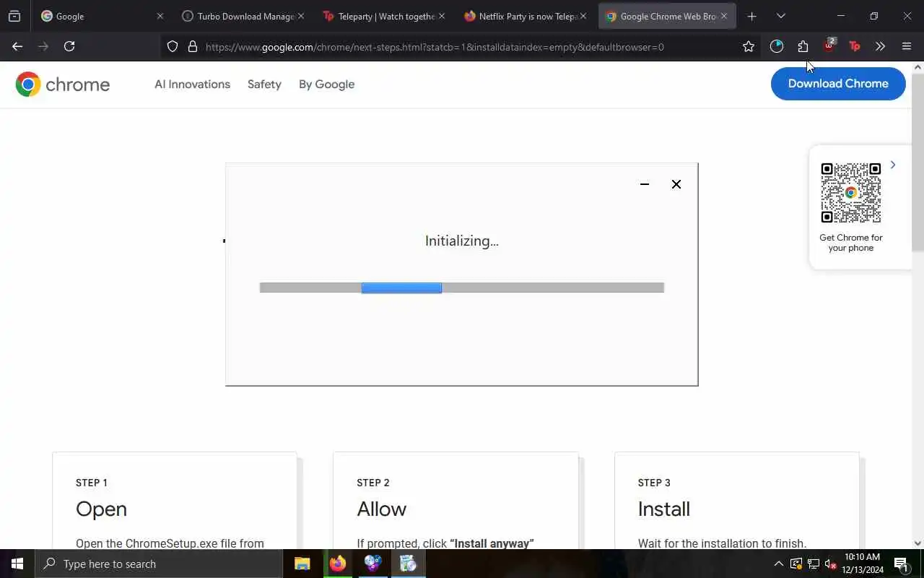Open the taskbar clock showing 10:10 AM
Image resolution: width=924 pixels, height=578 pixels.
coord(862,564)
